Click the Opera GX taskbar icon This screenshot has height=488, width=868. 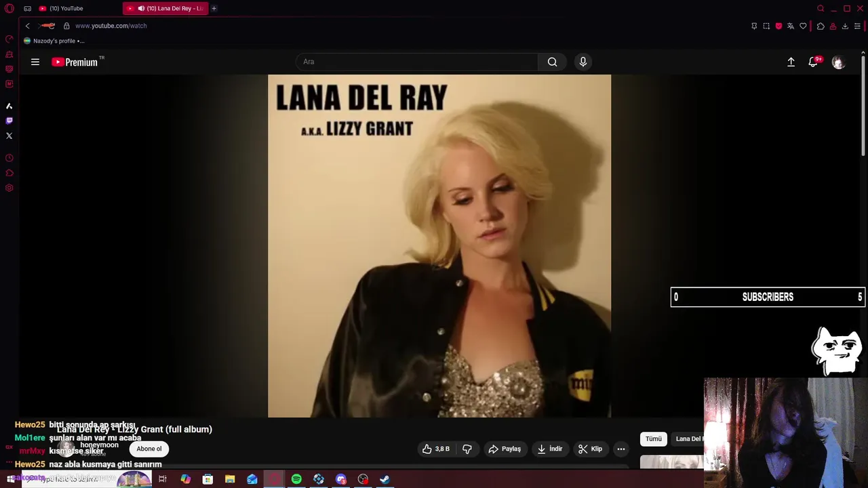(274, 479)
